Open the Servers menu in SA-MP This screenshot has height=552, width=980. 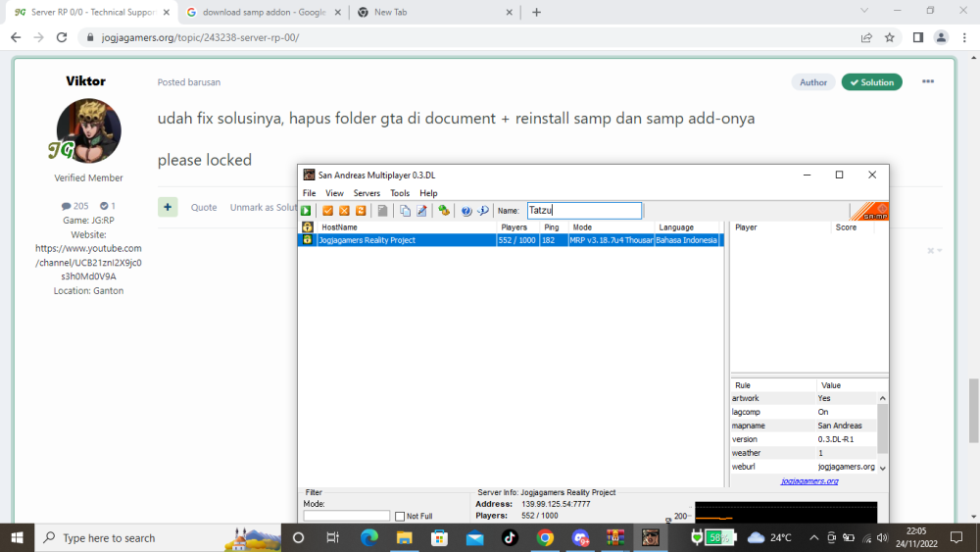click(367, 193)
